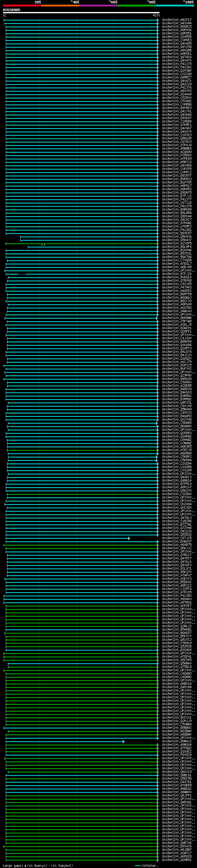Select hit label UniRef100_A7KMF1
Viewport: 197px width, 868px height.
pyautogui.click(x=176, y=125)
